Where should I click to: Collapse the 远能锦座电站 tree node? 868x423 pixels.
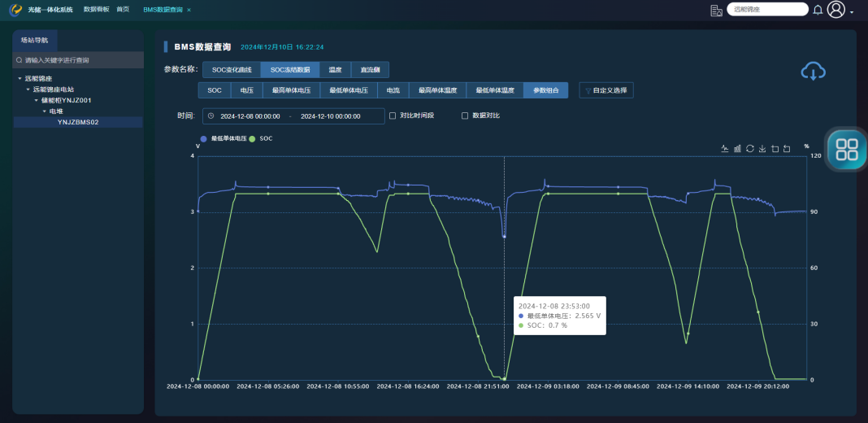coord(28,89)
